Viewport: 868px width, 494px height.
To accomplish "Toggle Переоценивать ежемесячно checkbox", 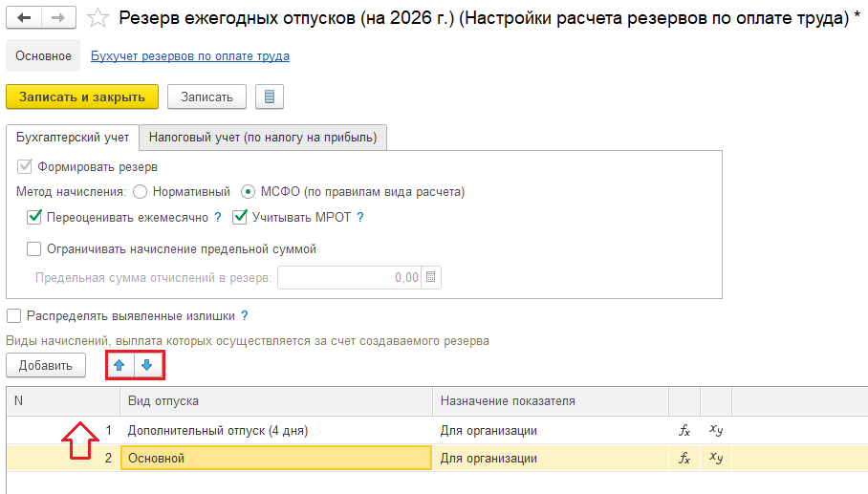I will 34,217.
